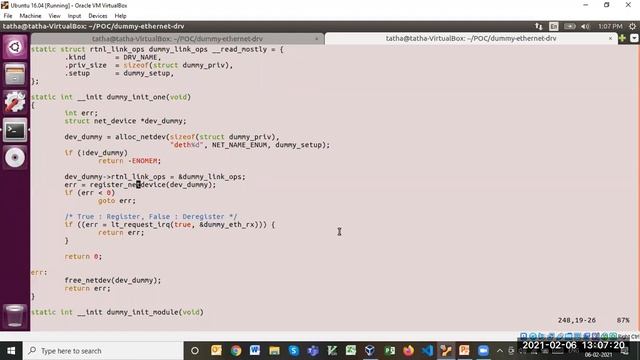Click the Type here to search box
This screenshot has width=640, height=360.
point(103,351)
